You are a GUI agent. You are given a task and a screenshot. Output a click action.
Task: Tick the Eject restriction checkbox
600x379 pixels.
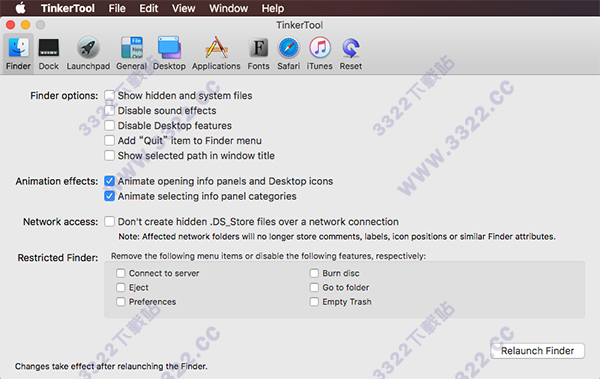point(121,287)
